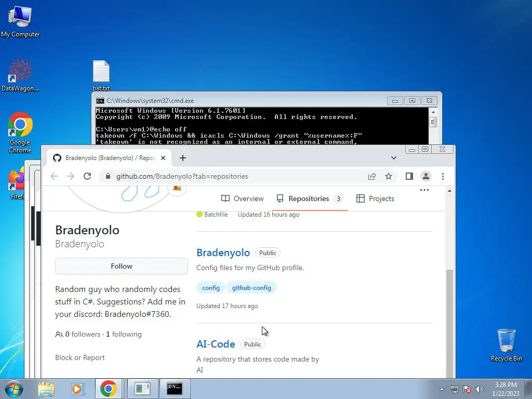The image size is (532, 399).
Task: Select the Firefox desktop shortcut
Action: click(x=16, y=181)
